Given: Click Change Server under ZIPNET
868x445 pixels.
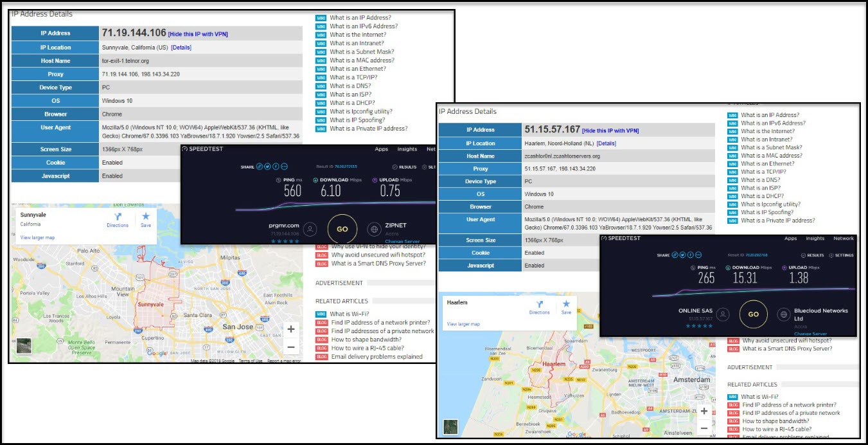Looking at the screenshot, I should pos(402,242).
